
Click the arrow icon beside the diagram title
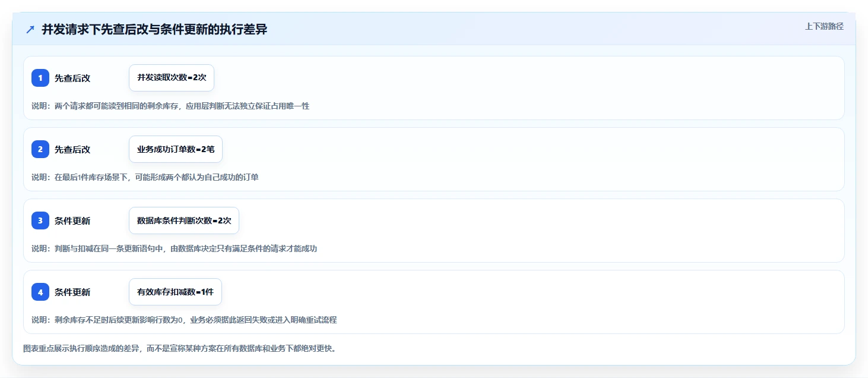(x=30, y=30)
